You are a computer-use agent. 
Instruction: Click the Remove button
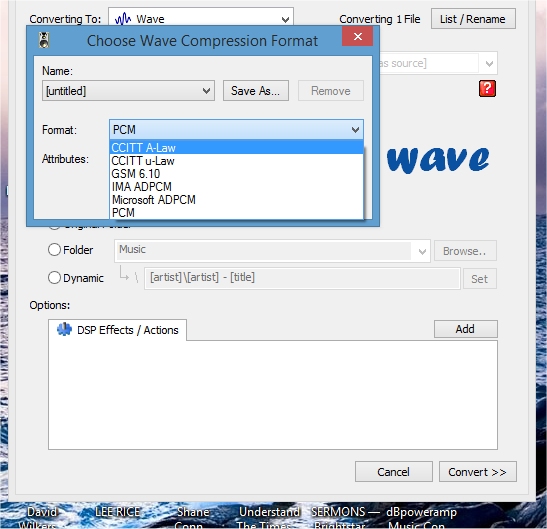[x=331, y=91]
